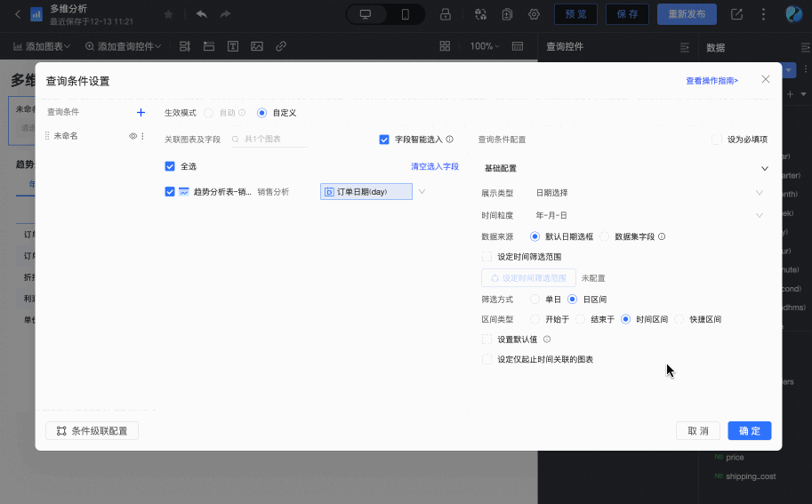Collapse the 基础配置 section
The height and width of the screenshot is (504, 812).
pyautogui.click(x=764, y=168)
